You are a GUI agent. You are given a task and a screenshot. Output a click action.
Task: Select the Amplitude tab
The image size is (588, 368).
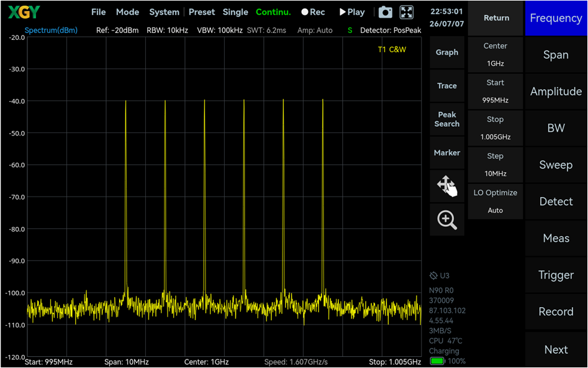coord(556,91)
